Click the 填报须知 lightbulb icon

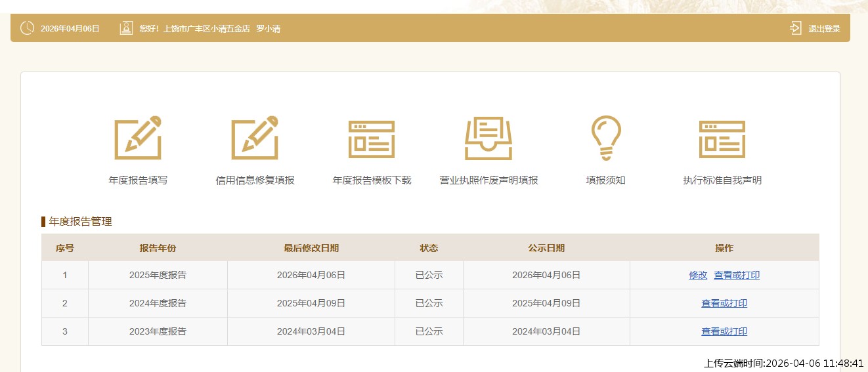605,138
